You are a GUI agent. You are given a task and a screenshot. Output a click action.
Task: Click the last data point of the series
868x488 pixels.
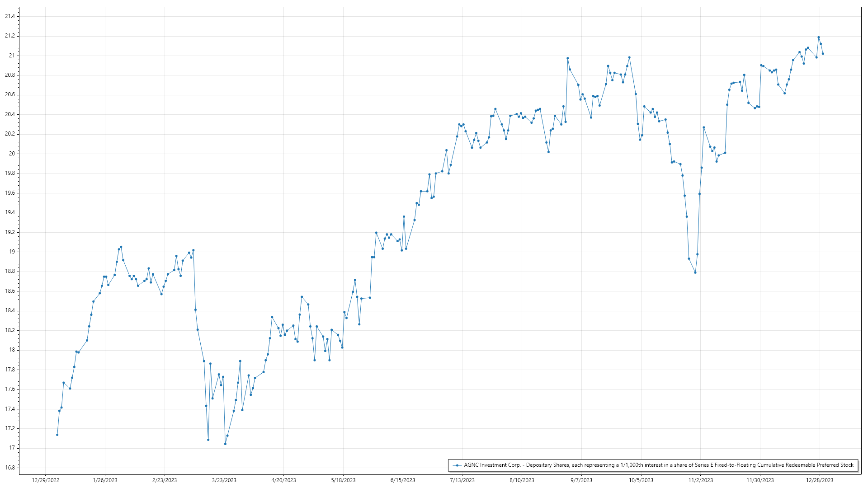pyautogui.click(x=823, y=54)
